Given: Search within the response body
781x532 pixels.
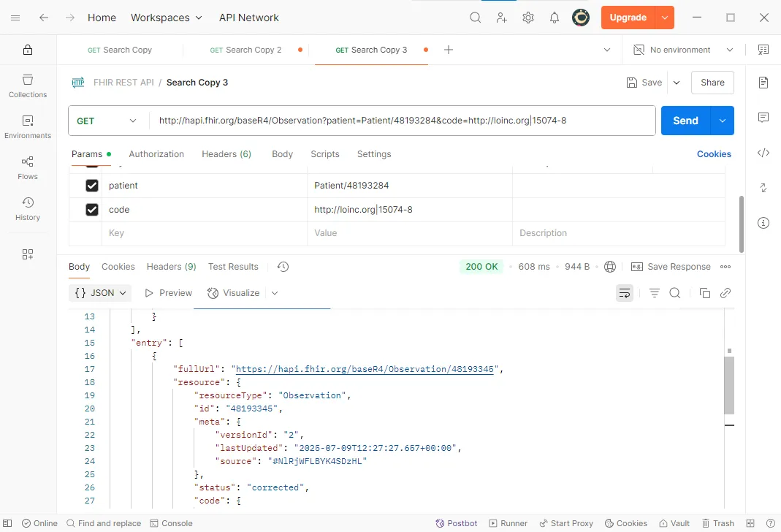Looking at the screenshot, I should (675, 293).
